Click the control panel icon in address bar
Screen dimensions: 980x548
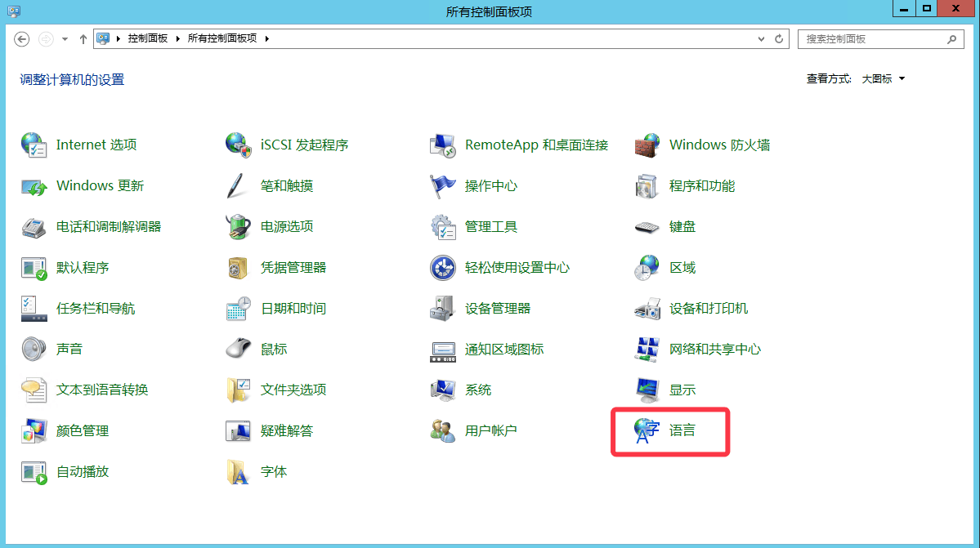pyautogui.click(x=103, y=38)
